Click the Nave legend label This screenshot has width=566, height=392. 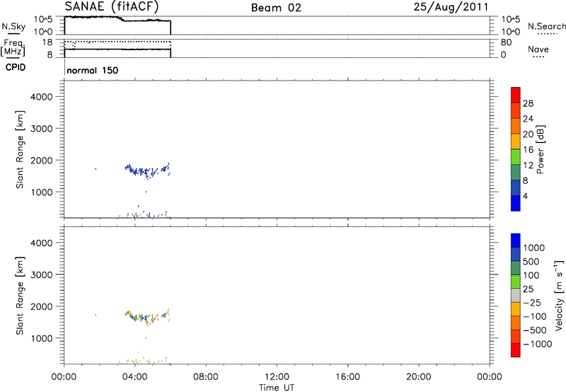[x=538, y=49]
